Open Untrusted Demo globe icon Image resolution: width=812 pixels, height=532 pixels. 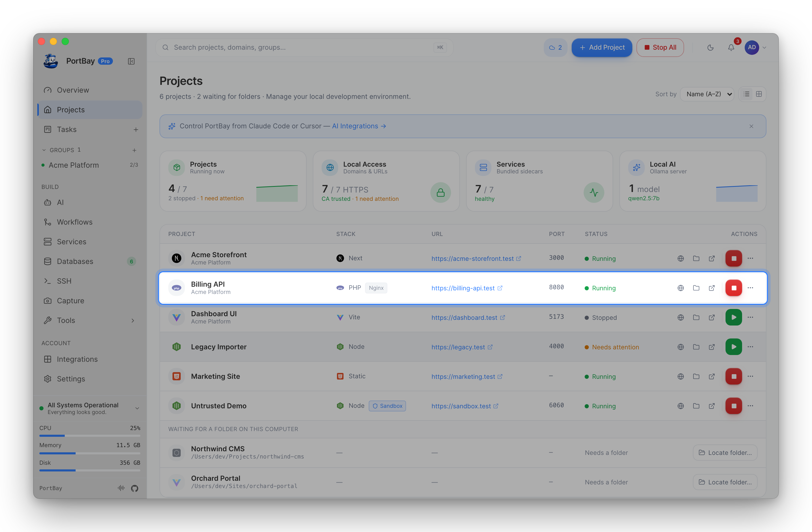coord(681,406)
